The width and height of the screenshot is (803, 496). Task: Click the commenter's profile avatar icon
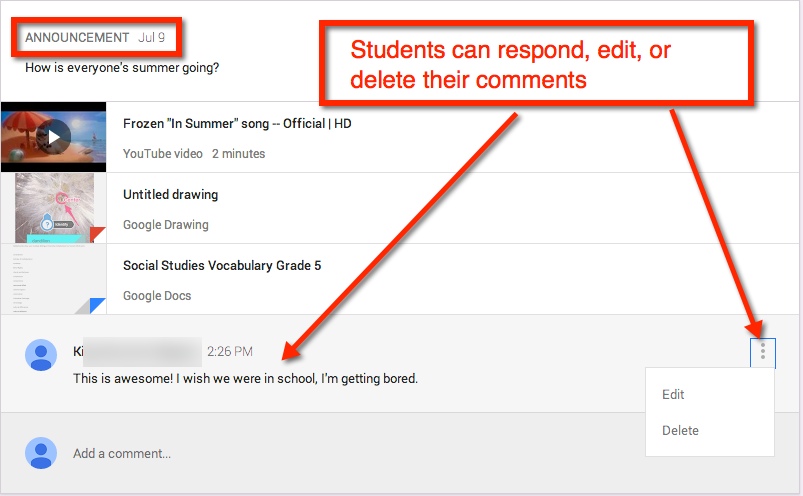pyautogui.click(x=40, y=355)
